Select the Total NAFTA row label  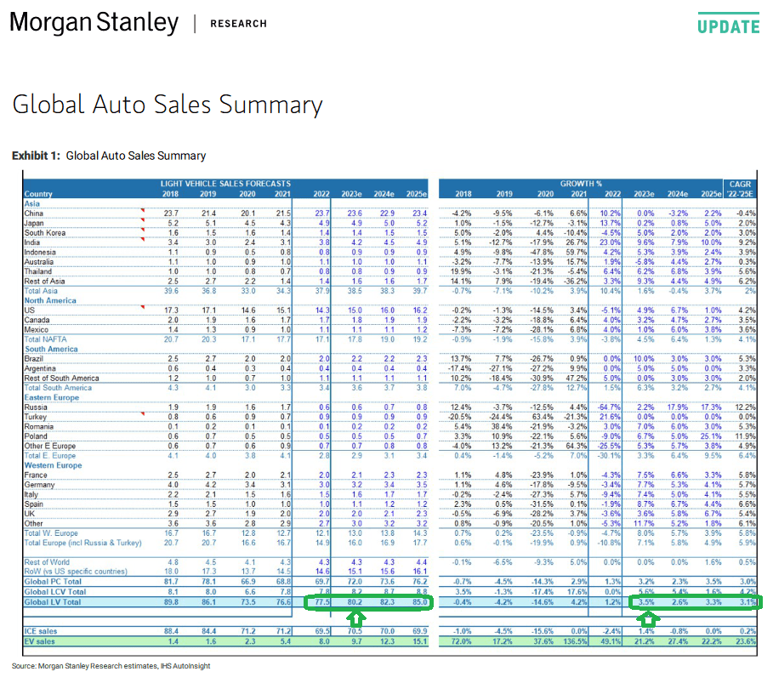click(x=45, y=339)
